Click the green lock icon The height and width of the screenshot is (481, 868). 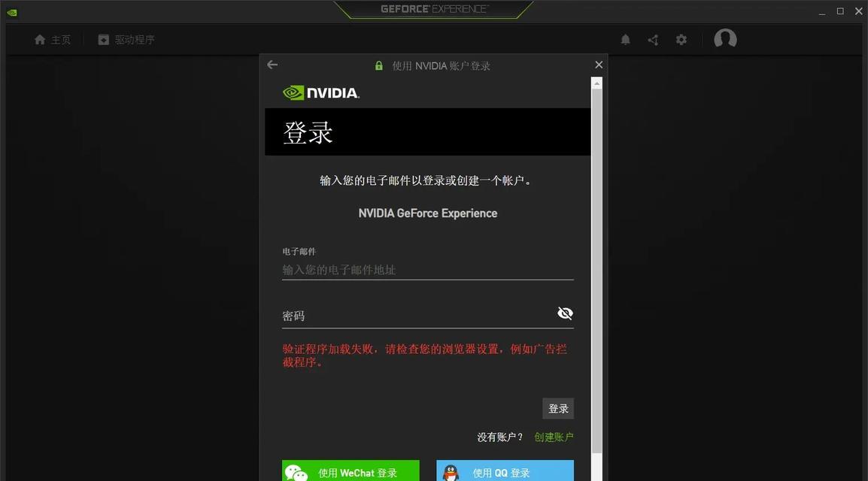(x=378, y=66)
